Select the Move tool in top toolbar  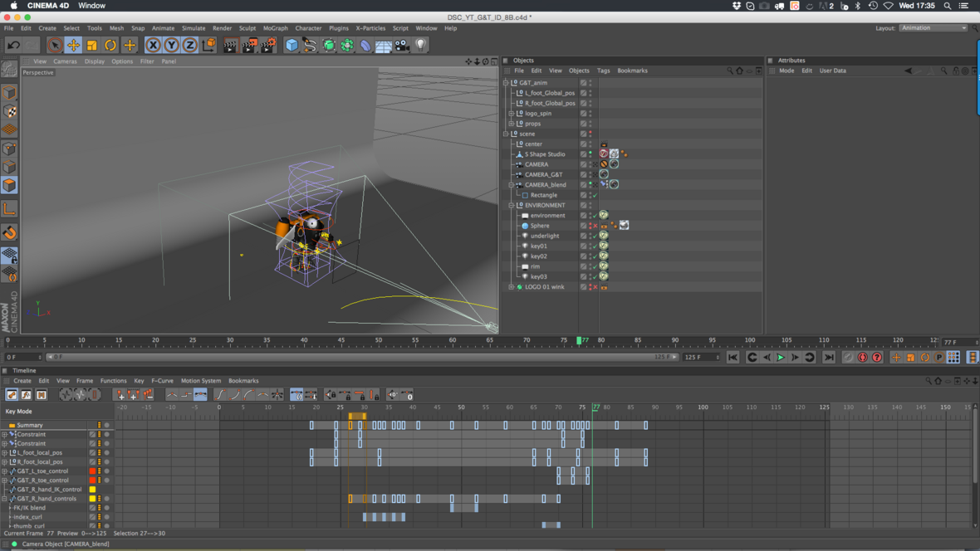pos(73,46)
